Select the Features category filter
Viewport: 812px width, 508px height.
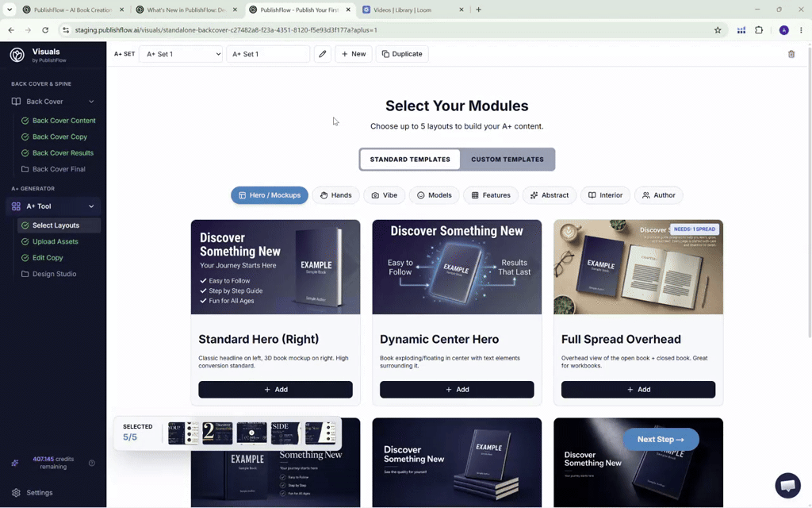coord(491,195)
